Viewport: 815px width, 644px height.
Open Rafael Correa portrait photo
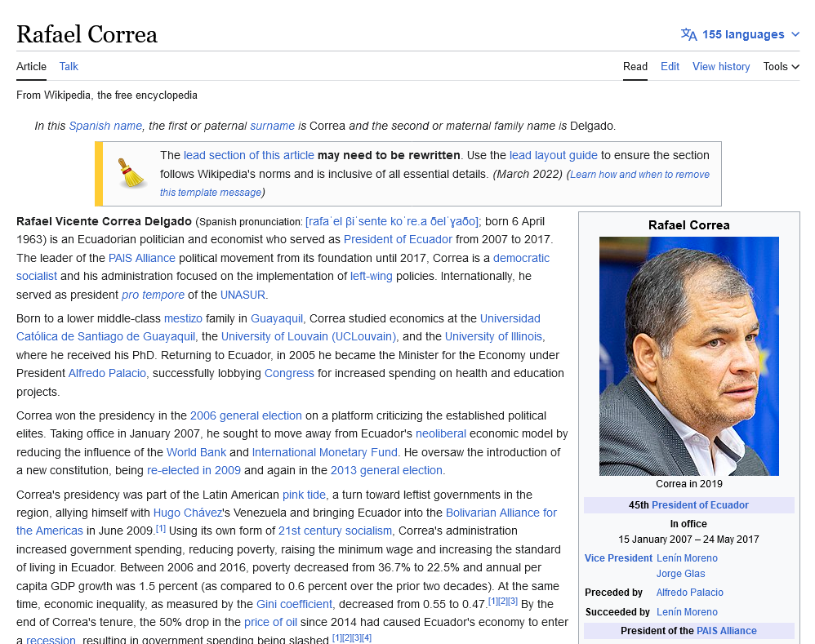pyautogui.click(x=688, y=356)
